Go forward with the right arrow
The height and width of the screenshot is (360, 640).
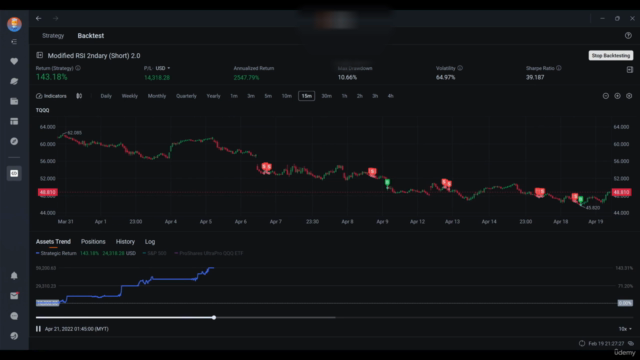[x=55, y=18]
